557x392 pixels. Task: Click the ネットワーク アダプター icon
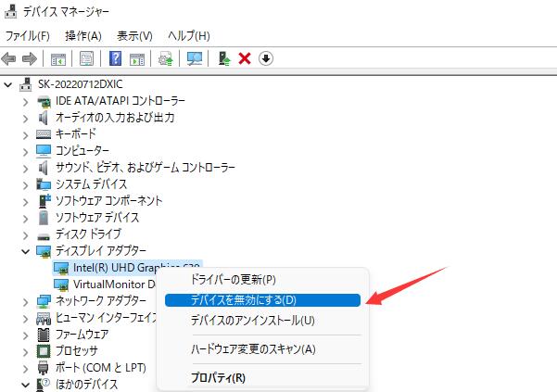[44, 301]
